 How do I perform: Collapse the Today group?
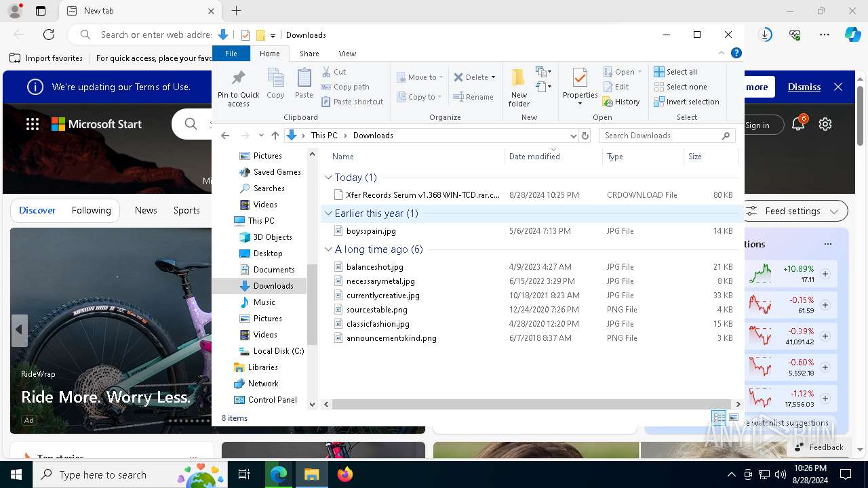[328, 178]
